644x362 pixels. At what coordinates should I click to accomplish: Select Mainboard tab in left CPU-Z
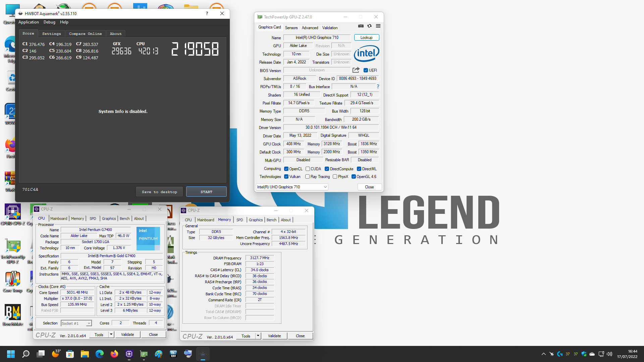pyautogui.click(x=59, y=219)
